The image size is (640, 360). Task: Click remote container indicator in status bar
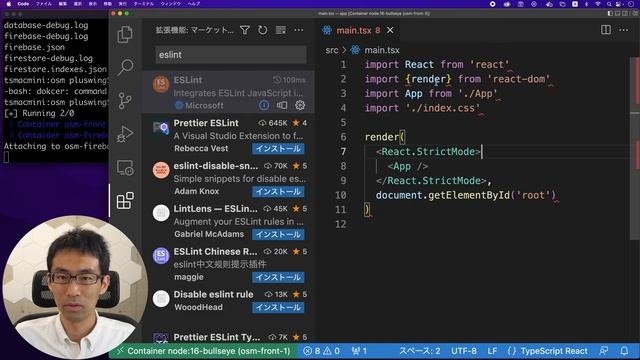click(x=204, y=351)
